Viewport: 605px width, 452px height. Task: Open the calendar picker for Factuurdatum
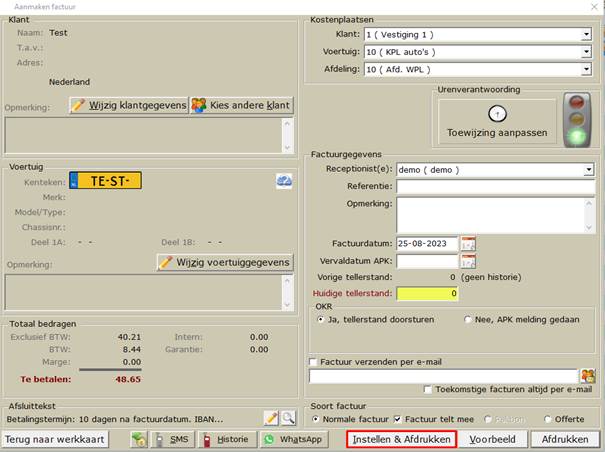[468, 244]
